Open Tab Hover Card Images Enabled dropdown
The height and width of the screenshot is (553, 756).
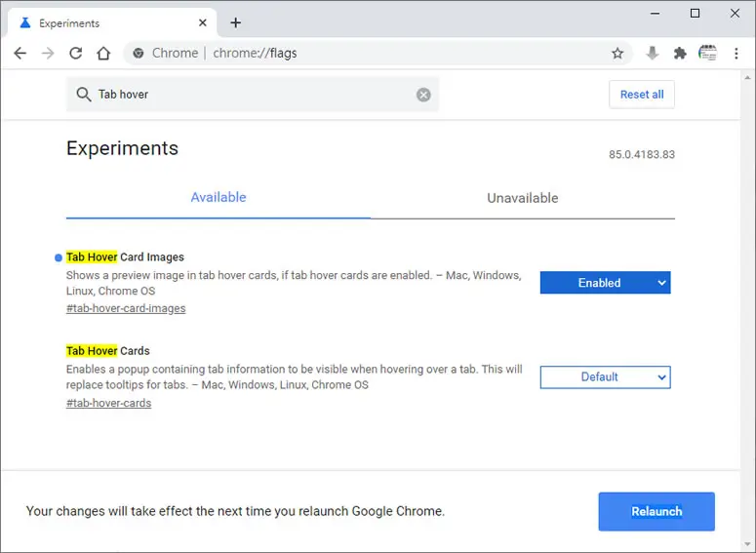pos(605,283)
